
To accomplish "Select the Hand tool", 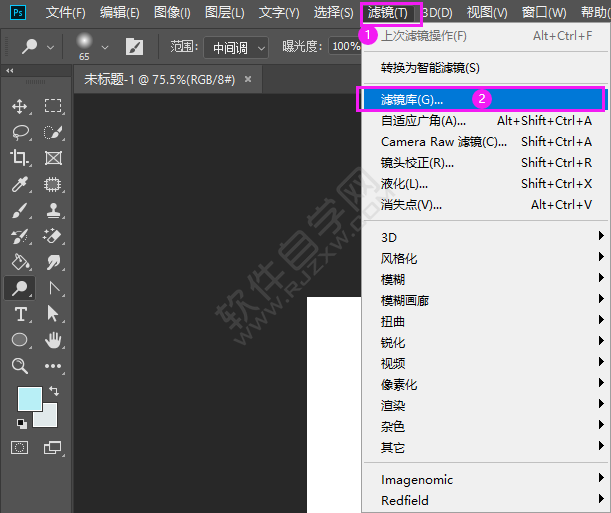I will [53, 340].
